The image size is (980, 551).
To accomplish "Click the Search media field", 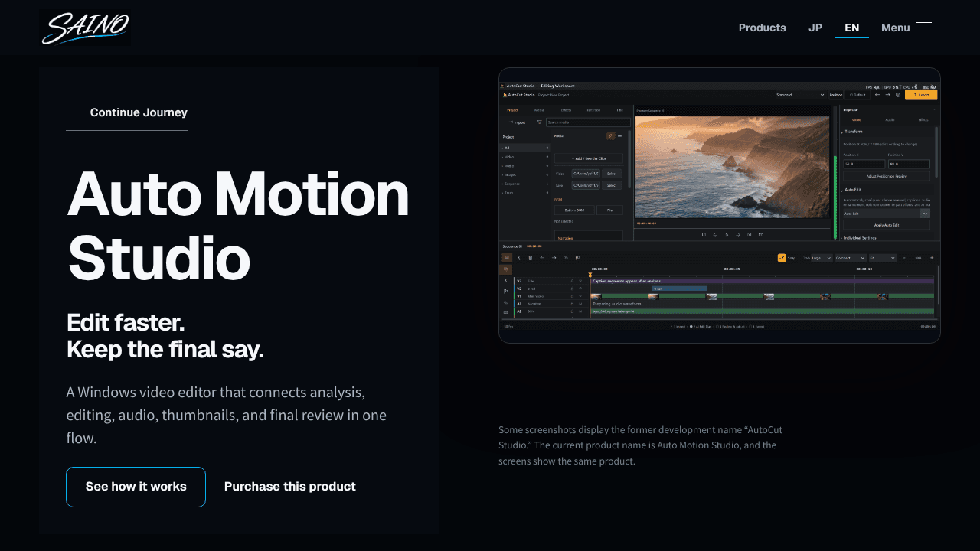I will click(x=588, y=122).
